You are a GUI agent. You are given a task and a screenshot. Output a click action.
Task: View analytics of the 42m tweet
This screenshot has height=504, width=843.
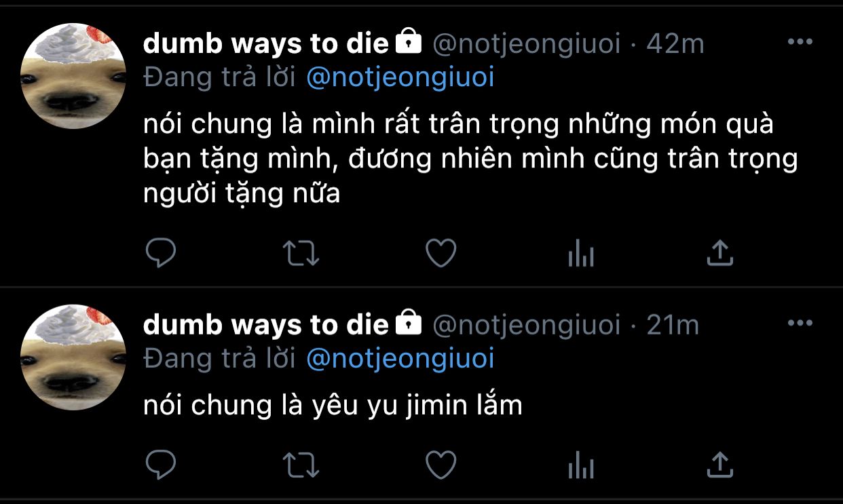[580, 254]
